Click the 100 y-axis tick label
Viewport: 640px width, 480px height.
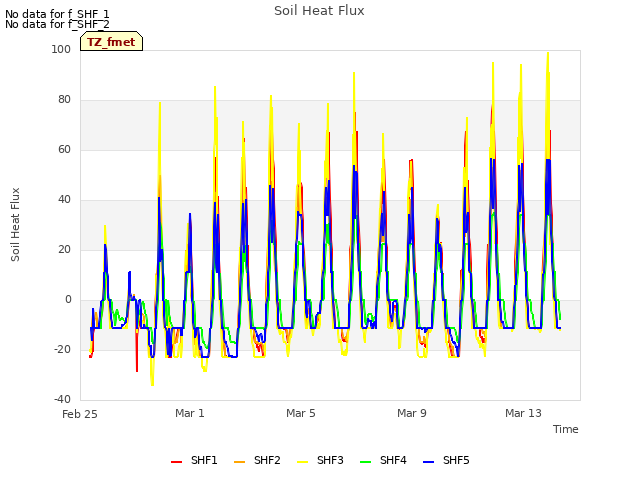click(61, 49)
